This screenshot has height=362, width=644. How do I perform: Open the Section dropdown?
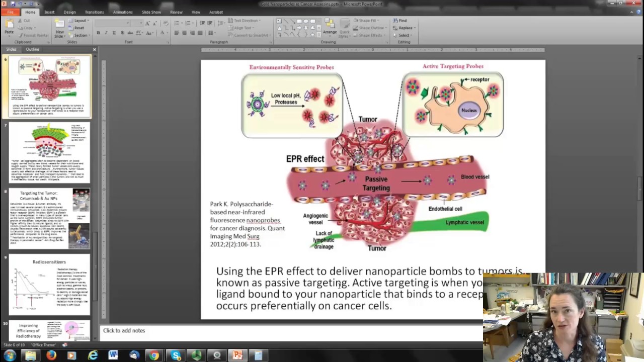[79, 35]
